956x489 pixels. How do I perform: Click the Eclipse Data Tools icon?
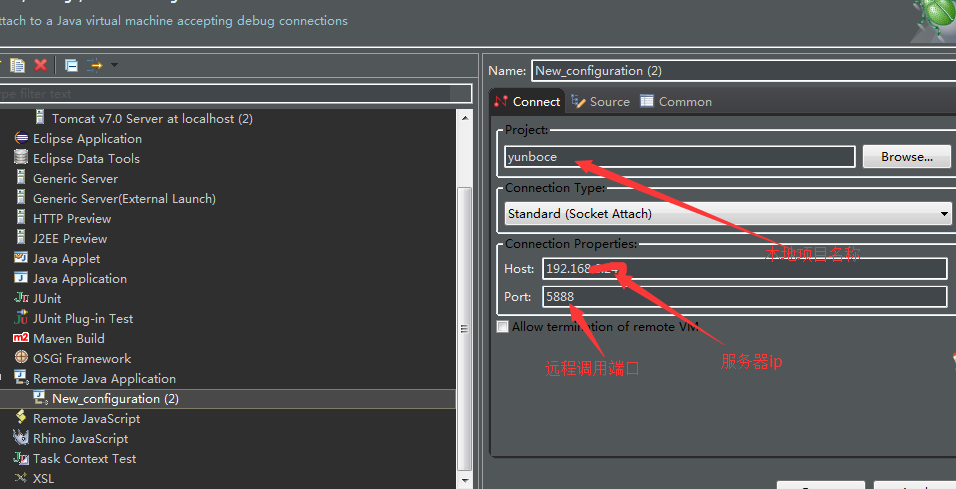[21, 158]
